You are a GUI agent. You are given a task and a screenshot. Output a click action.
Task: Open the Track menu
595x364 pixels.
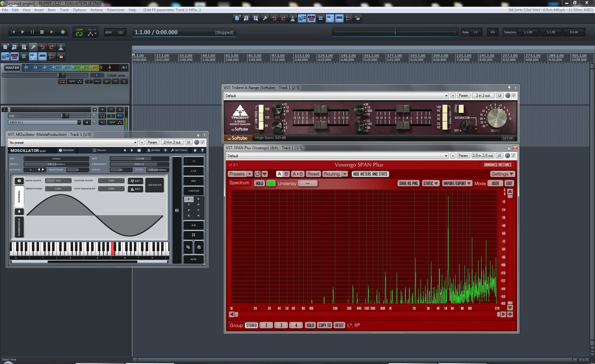(64, 10)
